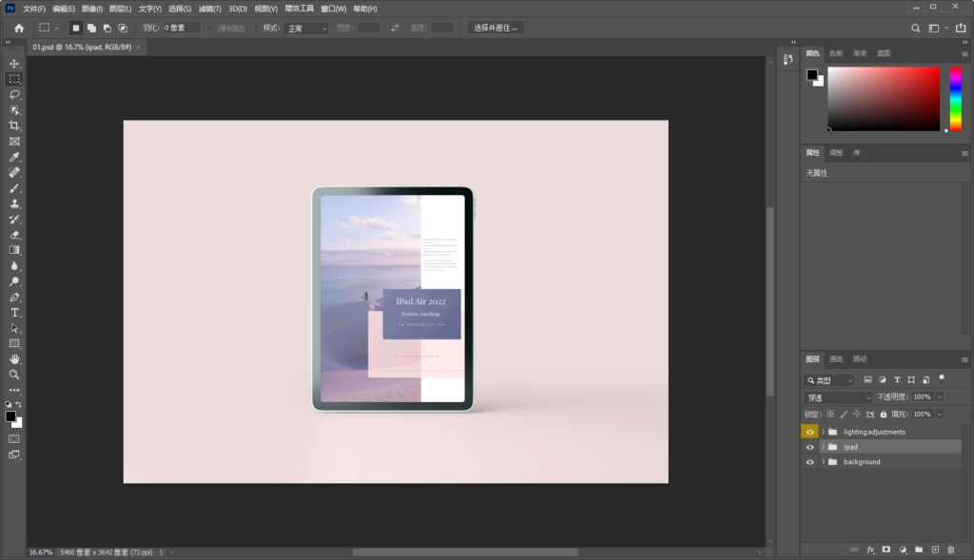974x560 pixels.
Task: Select the Eraser tool
Action: 14,234
